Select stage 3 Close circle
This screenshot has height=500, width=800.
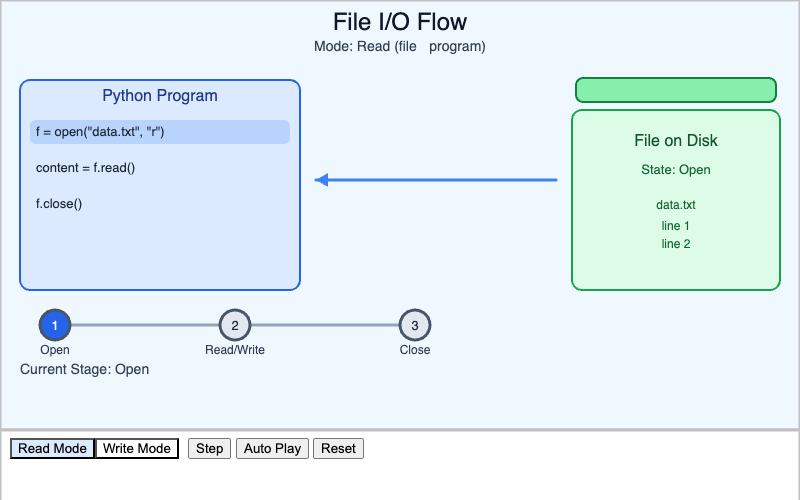pos(415,325)
